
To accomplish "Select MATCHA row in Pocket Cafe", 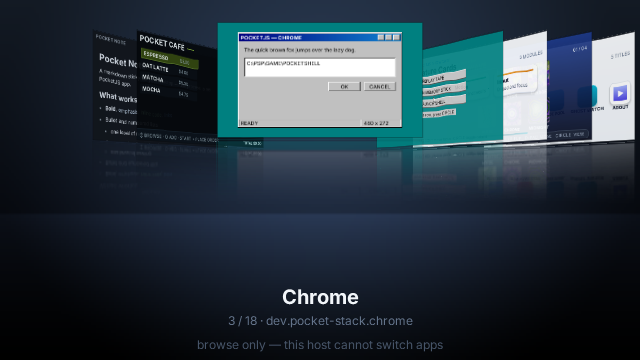I will pos(169,81).
